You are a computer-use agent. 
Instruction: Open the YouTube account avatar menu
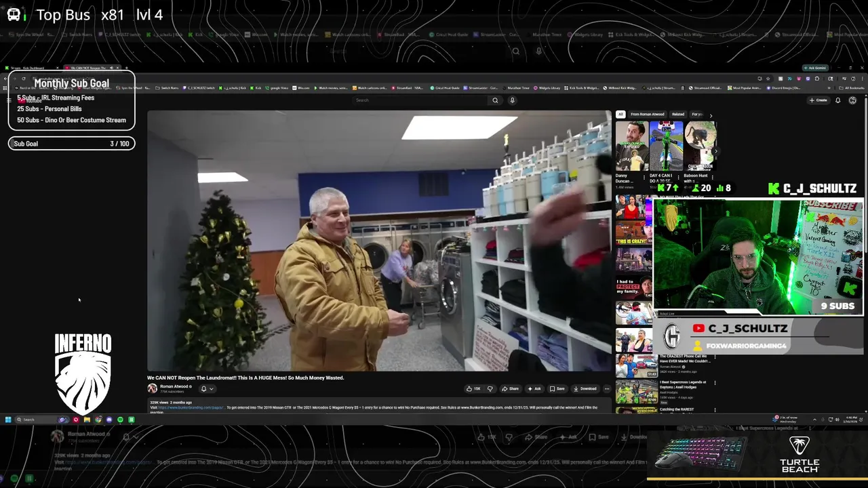click(x=852, y=100)
